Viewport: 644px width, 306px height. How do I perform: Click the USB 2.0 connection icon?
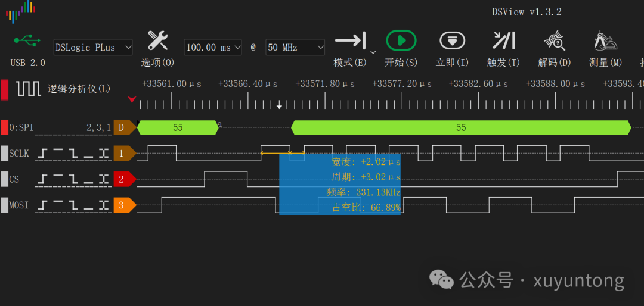(27, 40)
